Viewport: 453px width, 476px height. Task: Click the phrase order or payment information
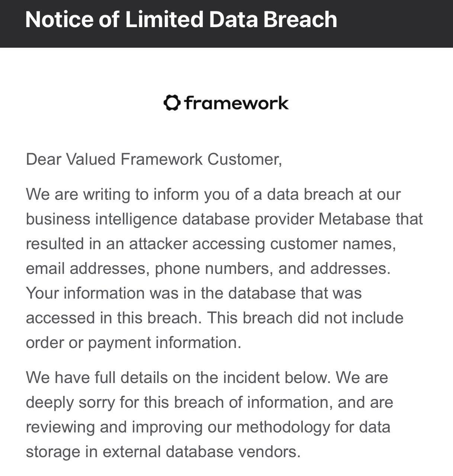[x=134, y=343]
